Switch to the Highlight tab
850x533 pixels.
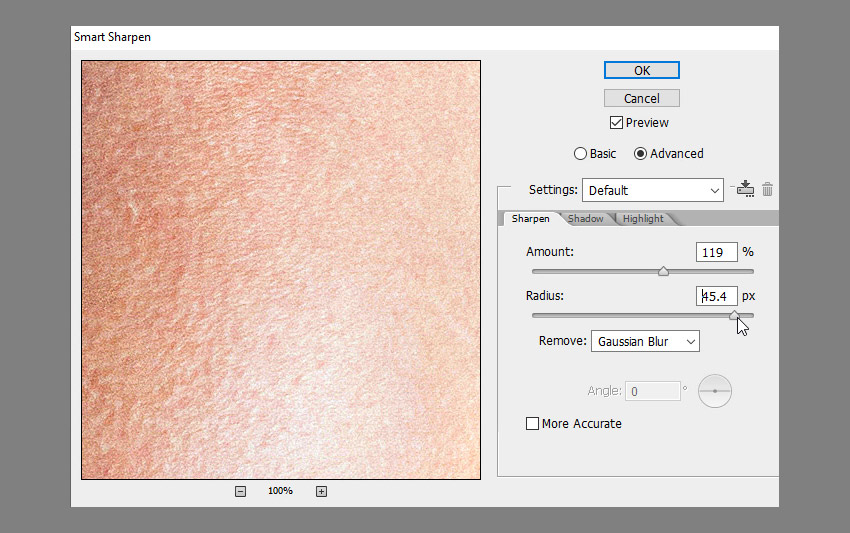(x=643, y=219)
